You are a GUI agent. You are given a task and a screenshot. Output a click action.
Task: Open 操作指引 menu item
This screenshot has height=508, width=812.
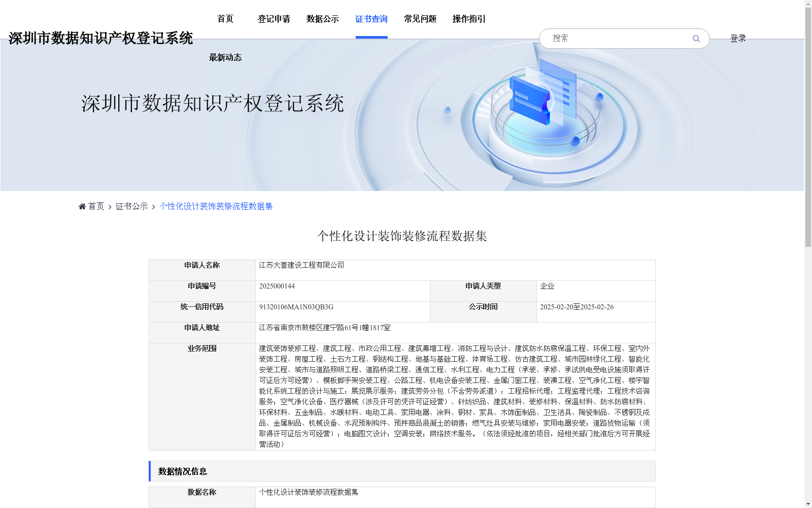[x=469, y=19]
